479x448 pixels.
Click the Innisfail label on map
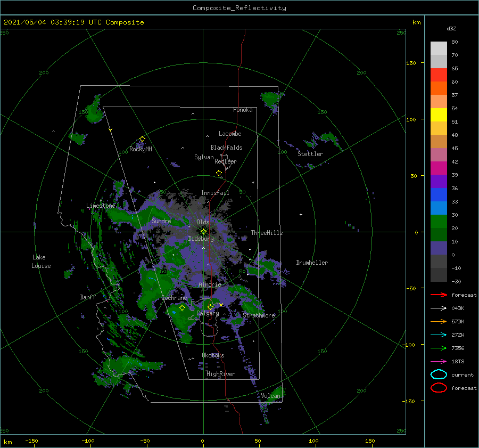pyautogui.click(x=215, y=193)
